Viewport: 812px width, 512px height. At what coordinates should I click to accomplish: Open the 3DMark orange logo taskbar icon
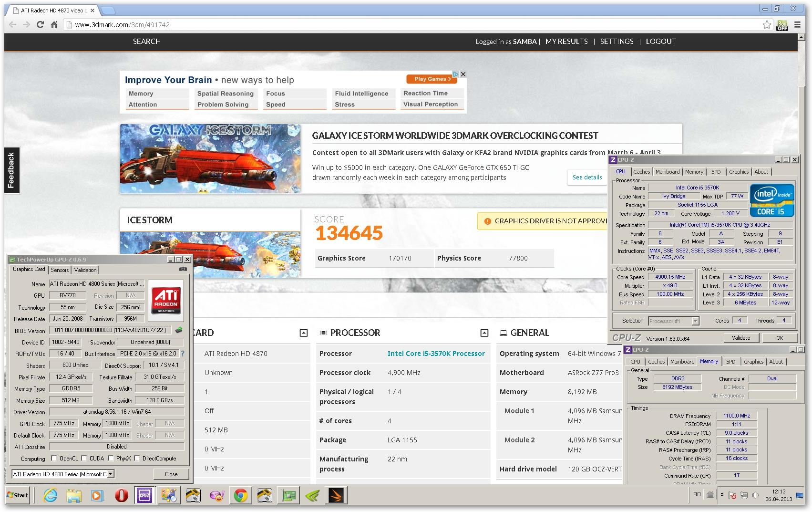[x=336, y=496]
